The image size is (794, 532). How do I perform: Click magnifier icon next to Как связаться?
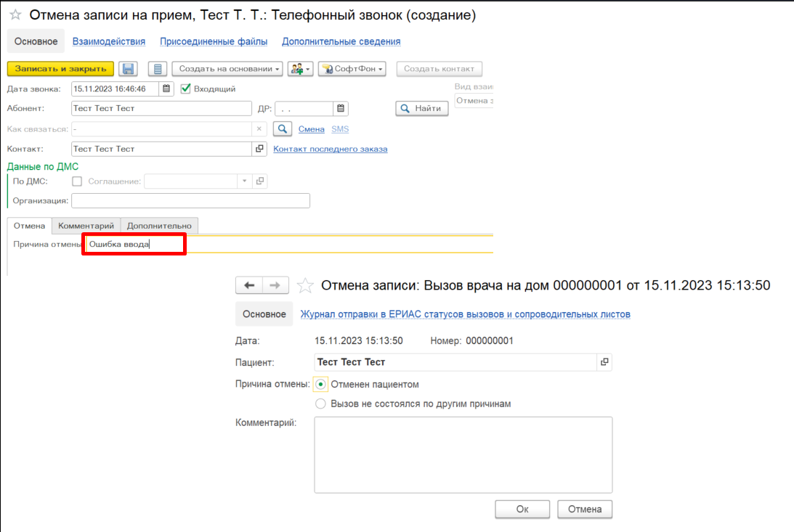[282, 129]
